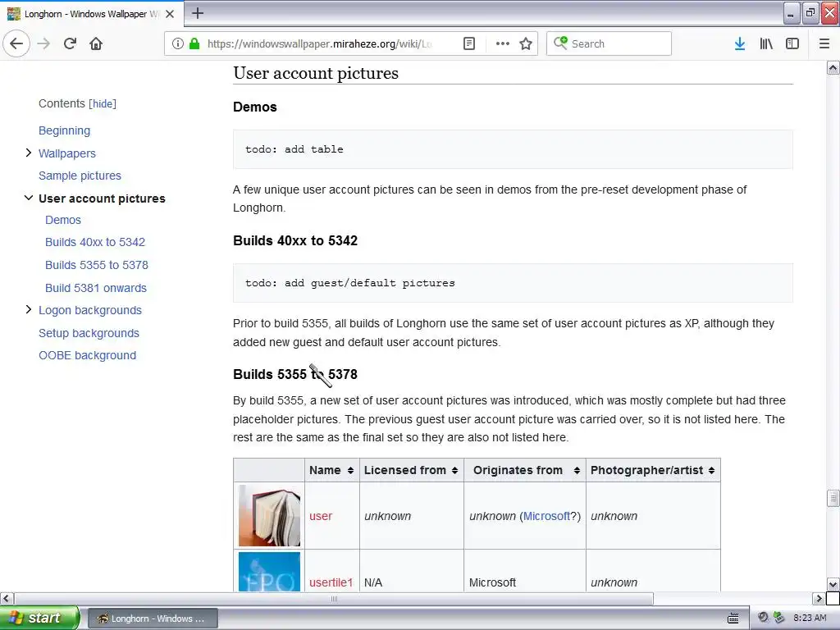The height and width of the screenshot is (630, 840).
Task: Click the vertical scrollbar up arrow
Action: (833, 67)
